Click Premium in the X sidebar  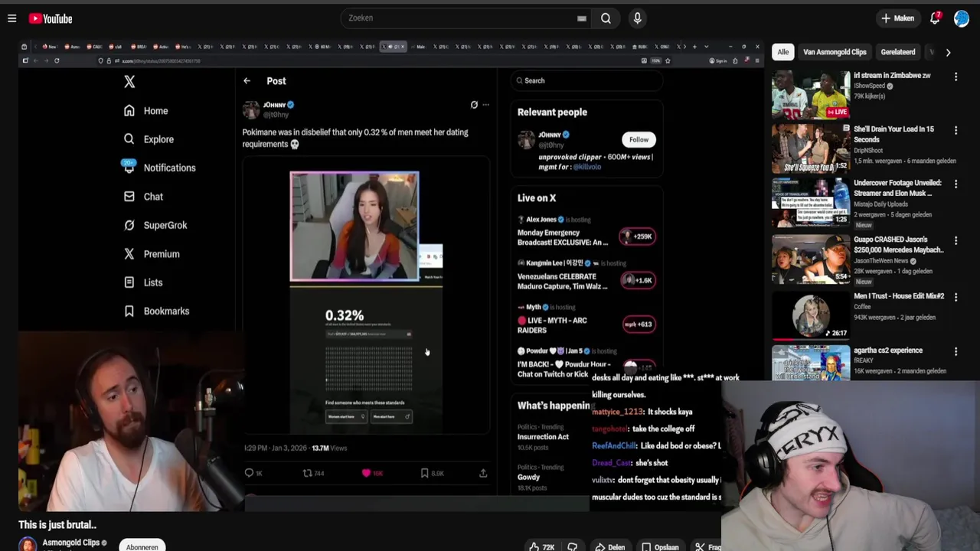[152, 254]
